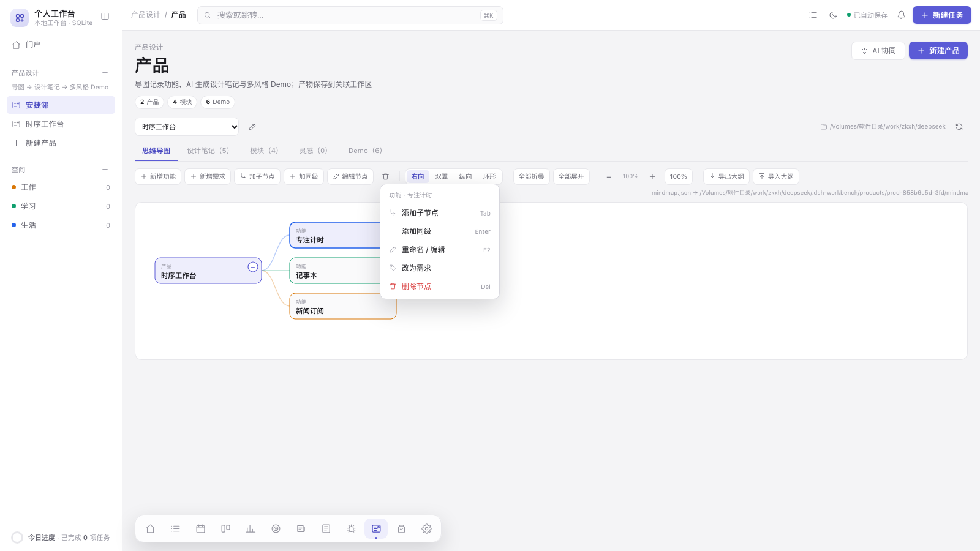Viewport: 980px width, 551px height.
Task: Open the kanban board icon in the dock
Action: tap(226, 529)
